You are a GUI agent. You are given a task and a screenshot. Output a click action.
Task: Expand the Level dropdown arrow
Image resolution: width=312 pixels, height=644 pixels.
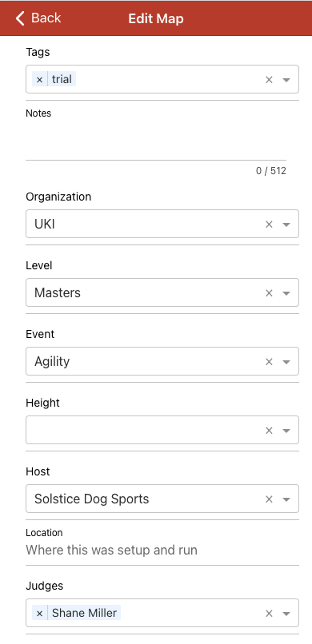(286, 293)
